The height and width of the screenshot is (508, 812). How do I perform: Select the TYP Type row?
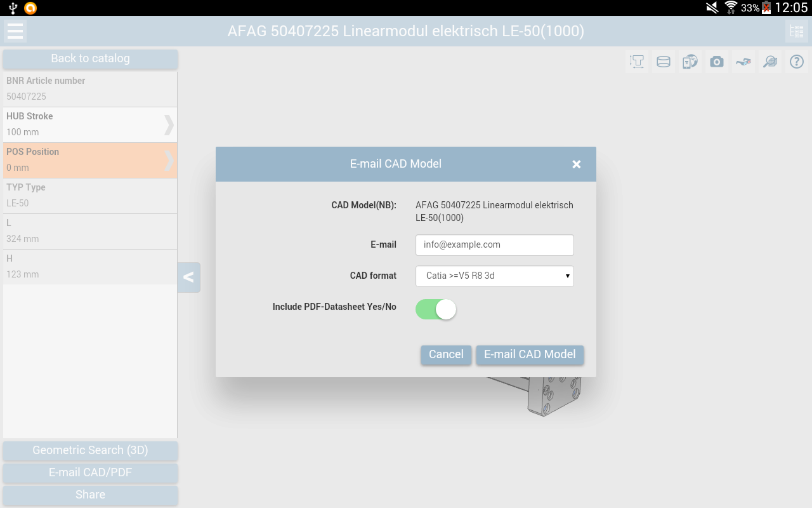click(x=90, y=196)
